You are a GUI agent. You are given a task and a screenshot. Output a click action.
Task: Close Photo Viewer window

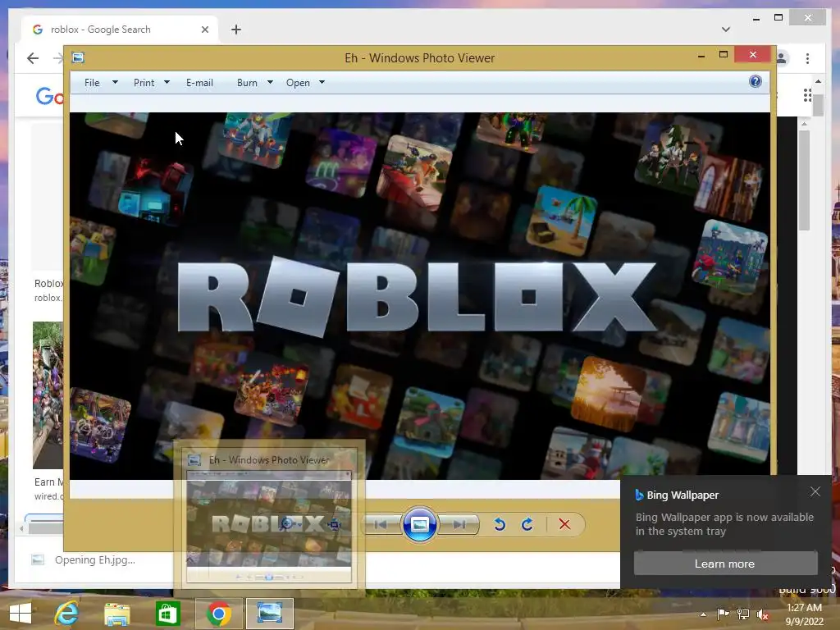753,54
